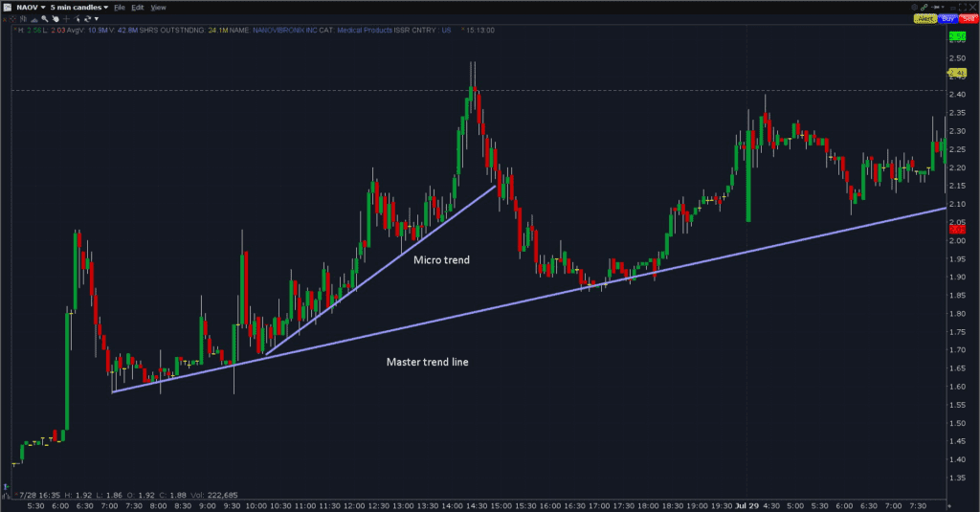Select the arrow pointer tool in toolbar
The height and width of the screenshot is (512, 980).
pos(77,19)
